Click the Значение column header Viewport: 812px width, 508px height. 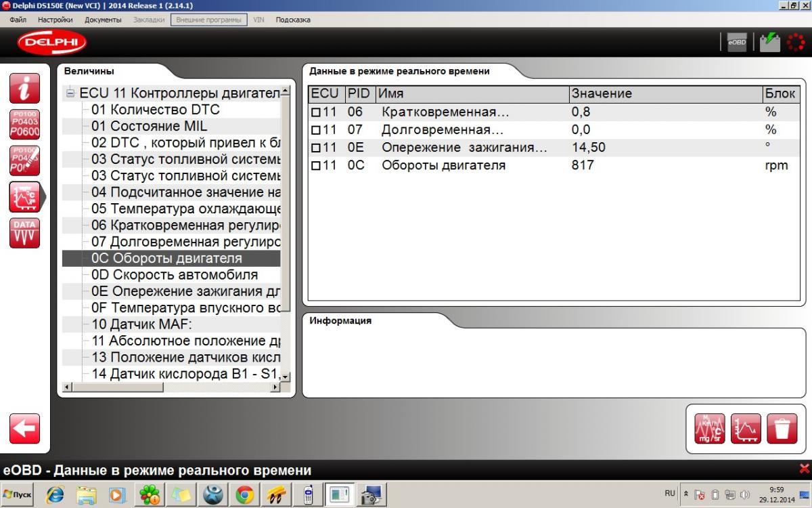(x=602, y=93)
